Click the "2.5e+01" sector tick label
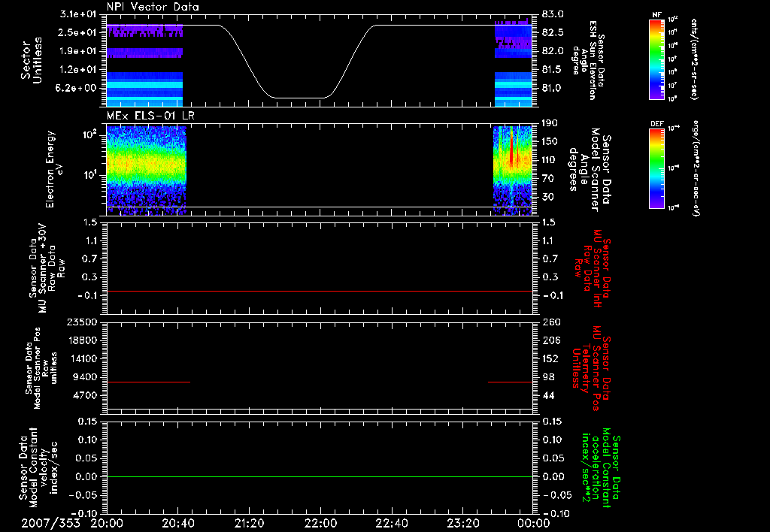Viewport: 770px width, 532px height. pos(78,32)
